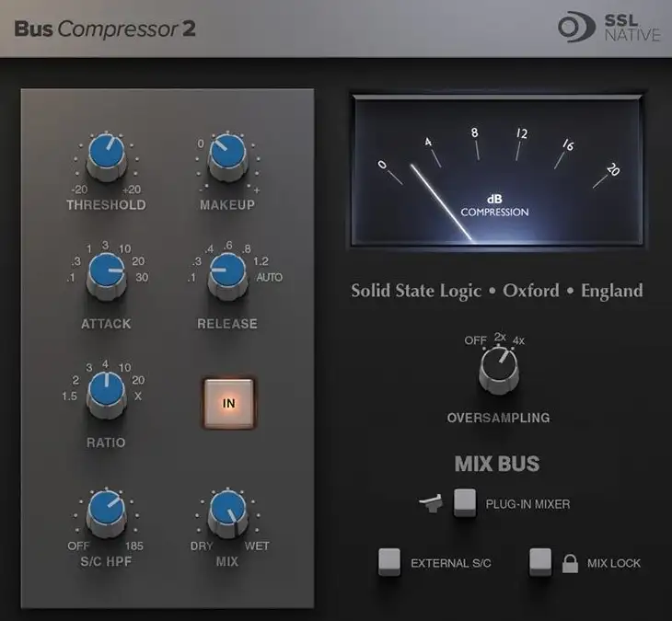672x621 pixels.
Task: Click the dB compression gain reduction meter
Action: click(x=497, y=170)
